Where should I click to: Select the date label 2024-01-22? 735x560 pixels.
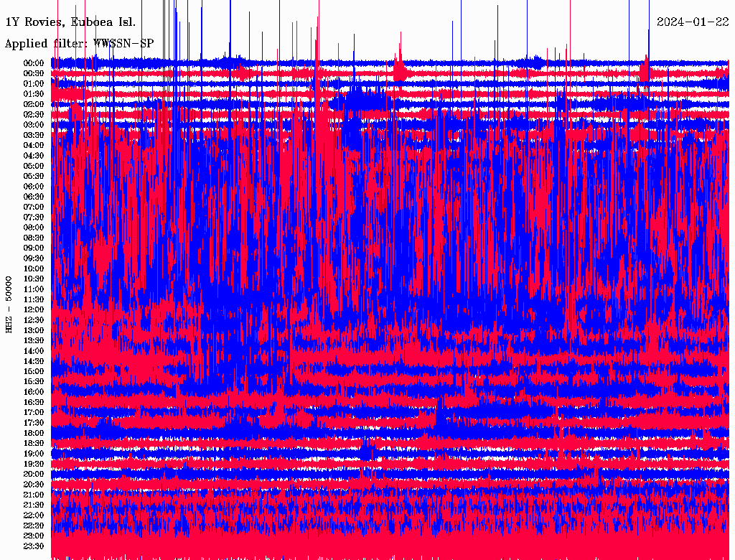coord(692,22)
